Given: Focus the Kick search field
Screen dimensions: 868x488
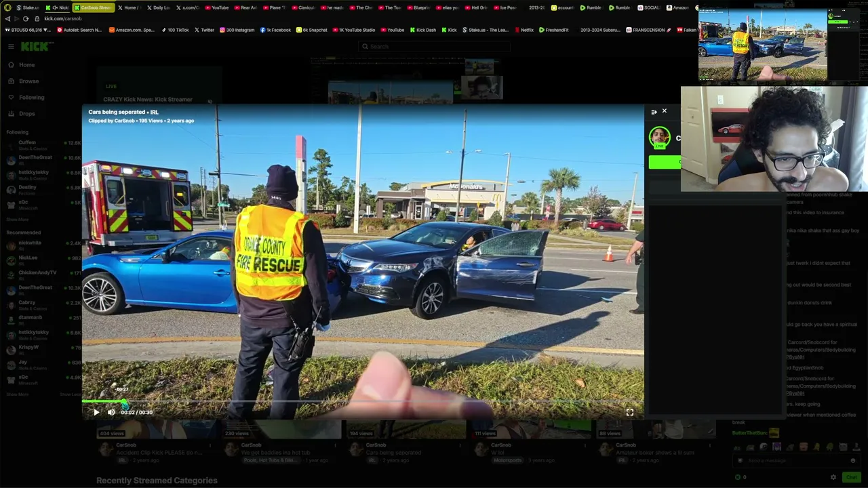Looking at the screenshot, I should (x=434, y=47).
